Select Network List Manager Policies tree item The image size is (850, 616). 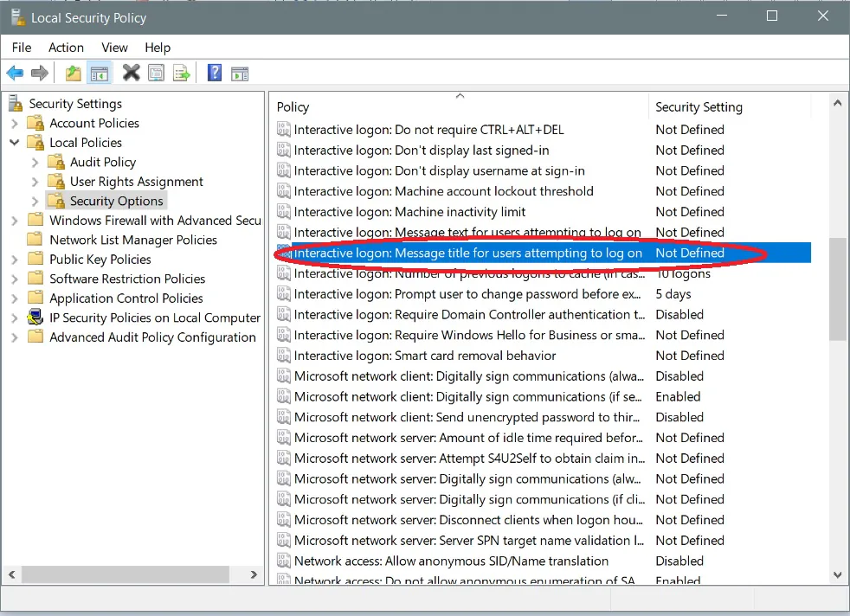133,240
